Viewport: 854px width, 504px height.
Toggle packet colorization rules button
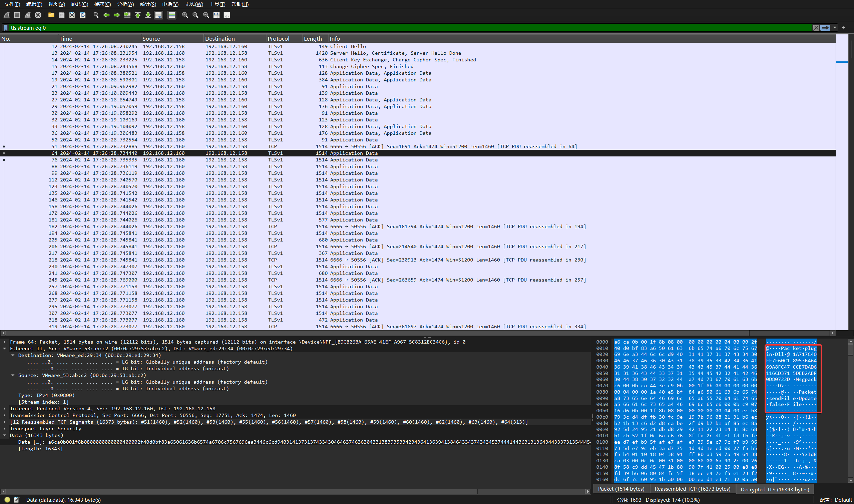tap(172, 15)
